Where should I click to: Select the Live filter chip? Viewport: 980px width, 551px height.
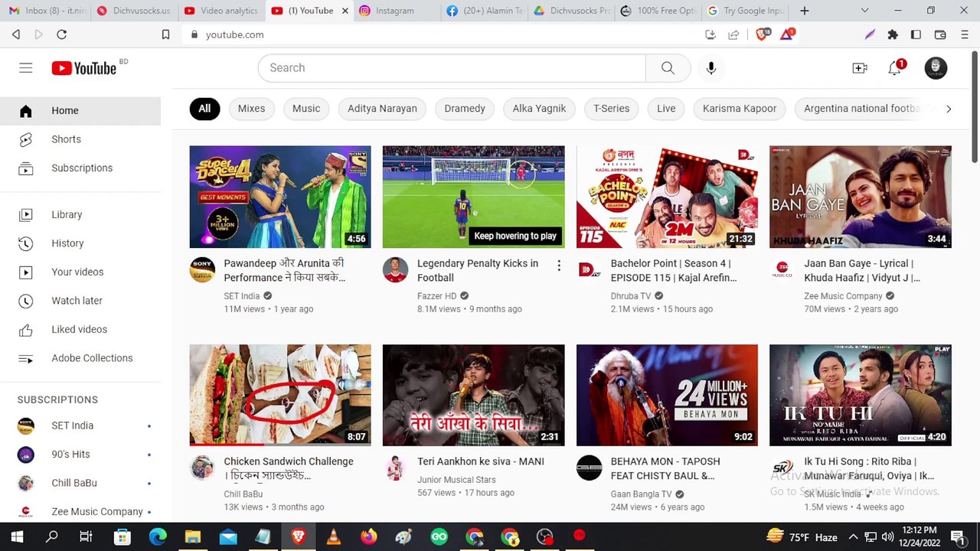666,109
